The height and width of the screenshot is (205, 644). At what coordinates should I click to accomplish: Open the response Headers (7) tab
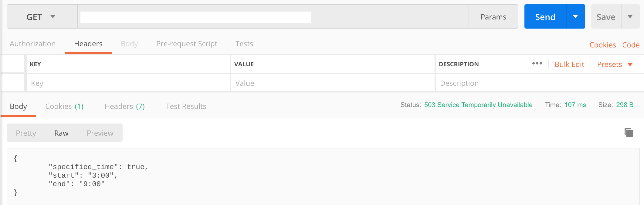coord(124,106)
